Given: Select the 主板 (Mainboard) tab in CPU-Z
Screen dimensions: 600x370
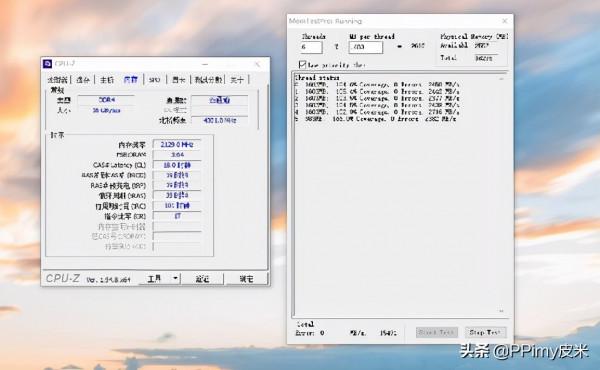Looking at the screenshot, I should (107, 80).
